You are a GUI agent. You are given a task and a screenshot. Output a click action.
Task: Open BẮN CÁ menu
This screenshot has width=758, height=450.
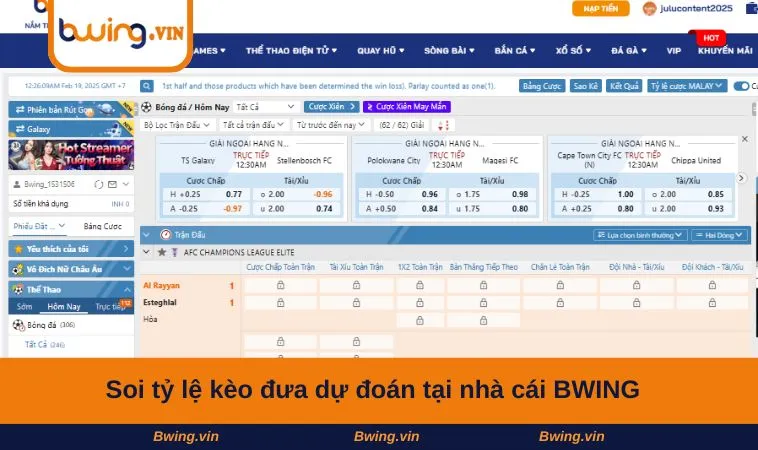point(515,51)
